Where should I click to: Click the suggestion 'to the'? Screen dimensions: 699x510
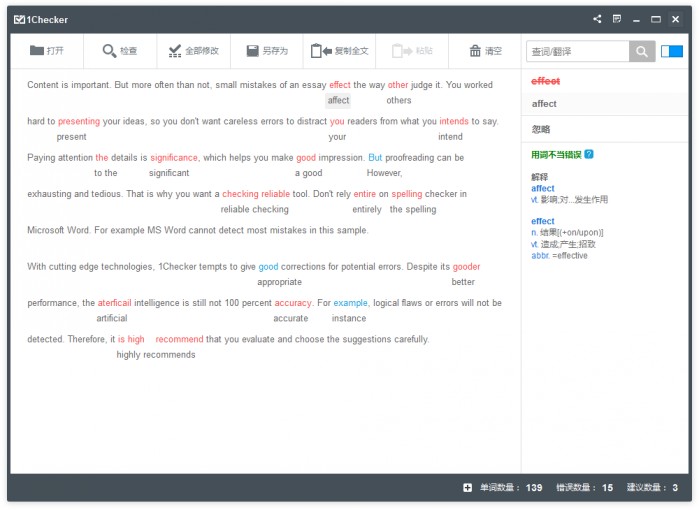click(106, 173)
